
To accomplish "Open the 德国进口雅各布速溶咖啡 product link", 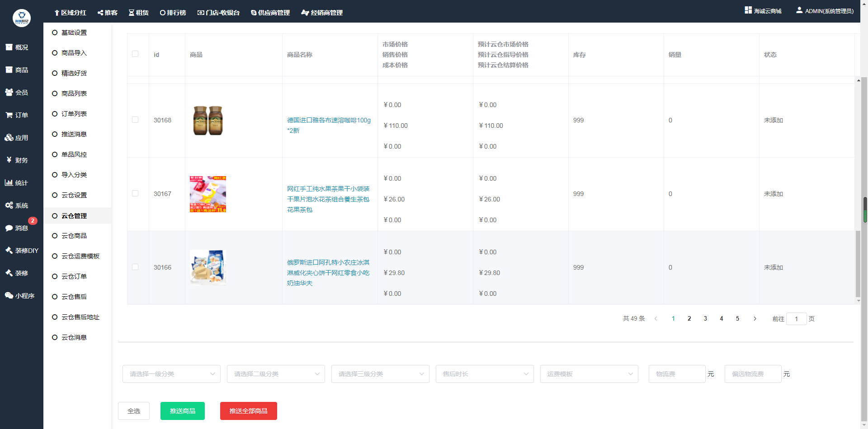I will (329, 125).
